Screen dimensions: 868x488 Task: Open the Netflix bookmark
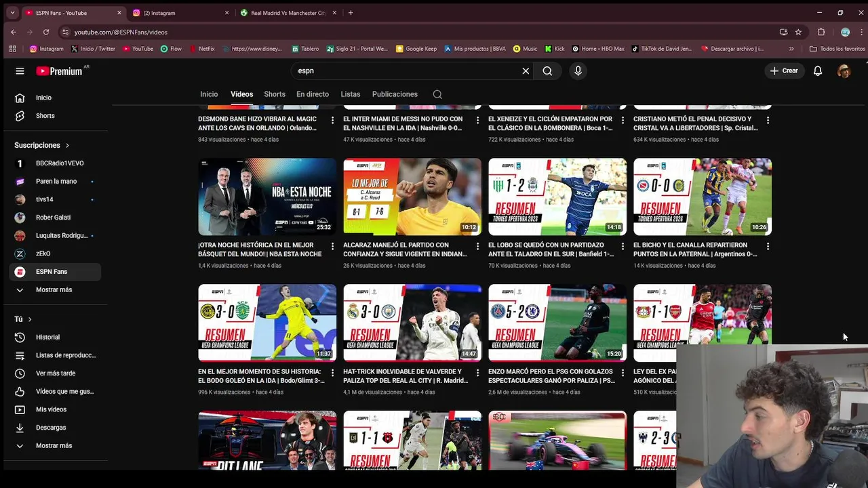203,49
